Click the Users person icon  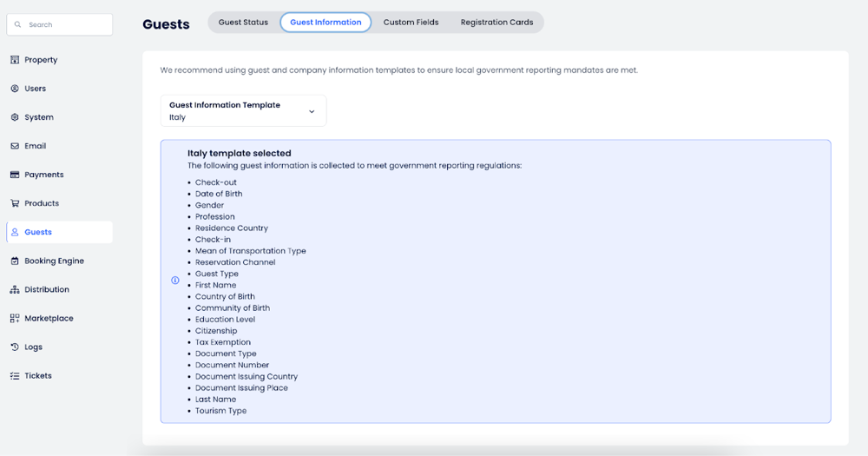[15, 89]
